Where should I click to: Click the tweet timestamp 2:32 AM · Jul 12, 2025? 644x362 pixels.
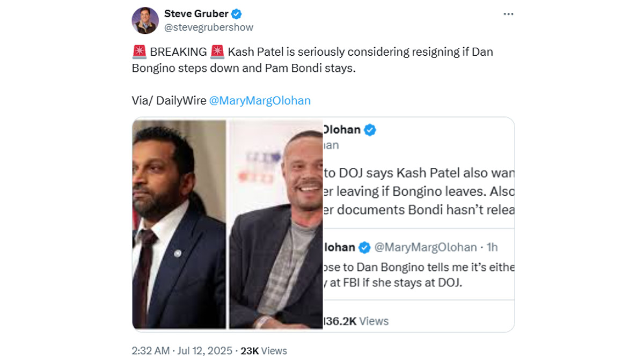pyautogui.click(x=182, y=351)
